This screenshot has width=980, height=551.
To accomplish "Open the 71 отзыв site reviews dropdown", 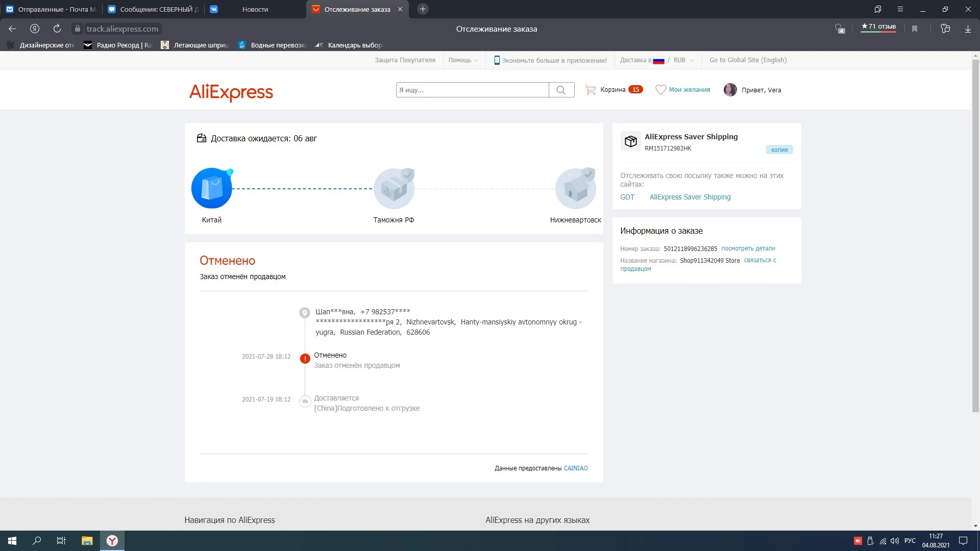I will pos(878,27).
